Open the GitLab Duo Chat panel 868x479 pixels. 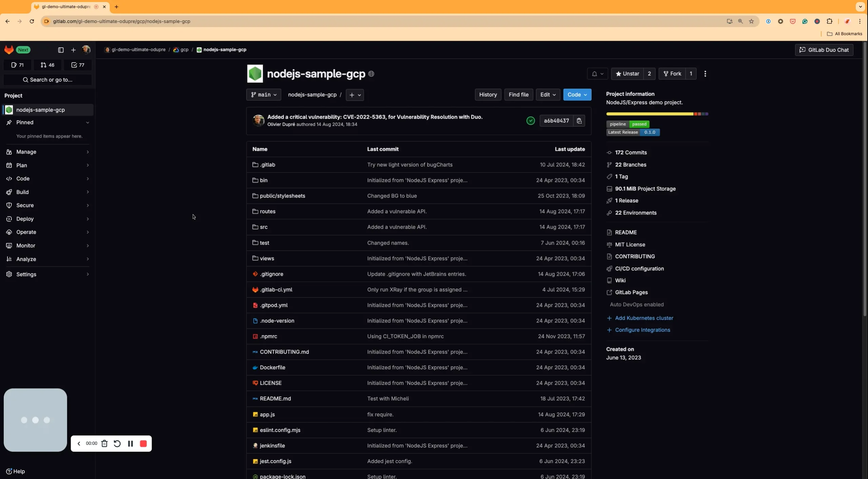[824, 50]
